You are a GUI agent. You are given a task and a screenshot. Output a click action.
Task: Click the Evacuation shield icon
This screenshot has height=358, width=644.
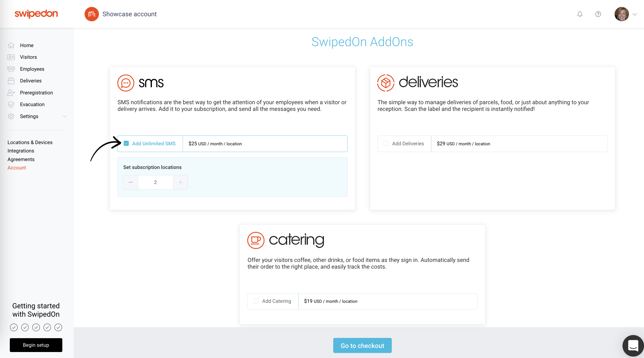point(11,104)
